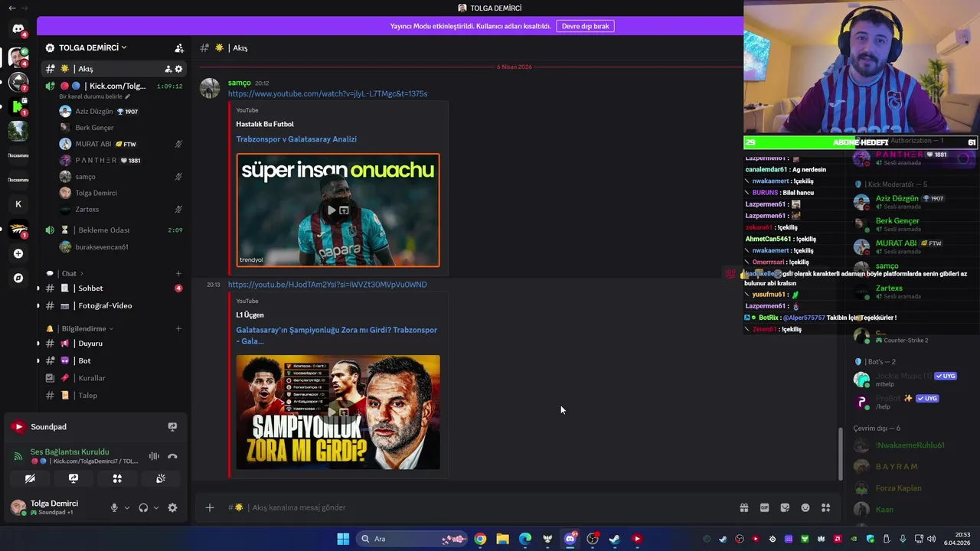
Task: Open the Talep channel
Action: (113, 396)
